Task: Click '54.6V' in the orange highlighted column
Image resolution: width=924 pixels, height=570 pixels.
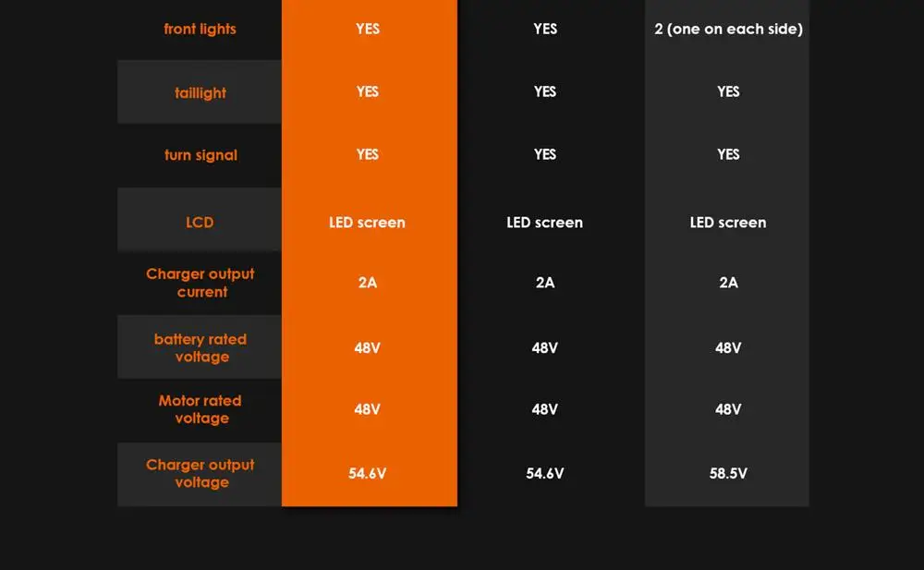Action: click(x=367, y=473)
